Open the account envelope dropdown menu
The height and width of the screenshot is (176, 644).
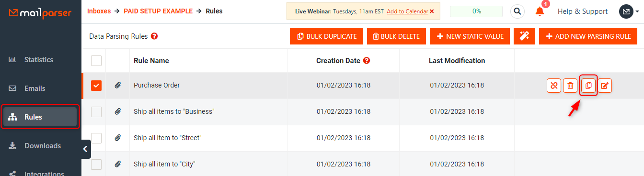pyautogui.click(x=629, y=11)
